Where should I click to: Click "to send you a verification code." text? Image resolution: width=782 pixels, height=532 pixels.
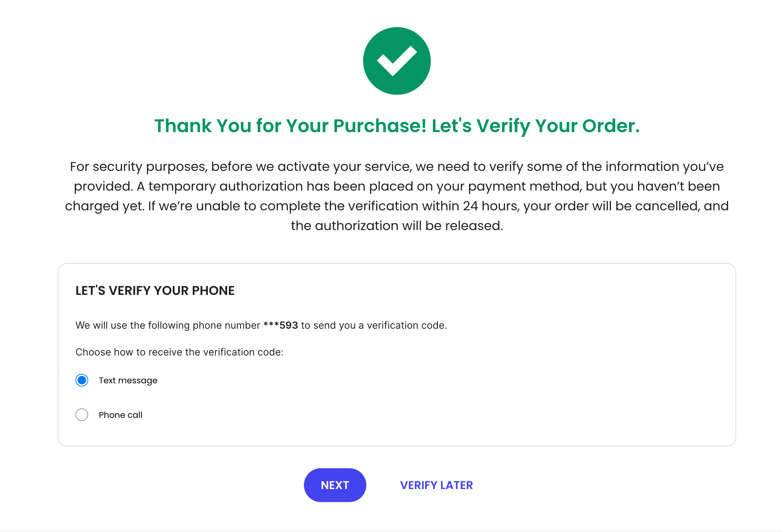tap(374, 325)
